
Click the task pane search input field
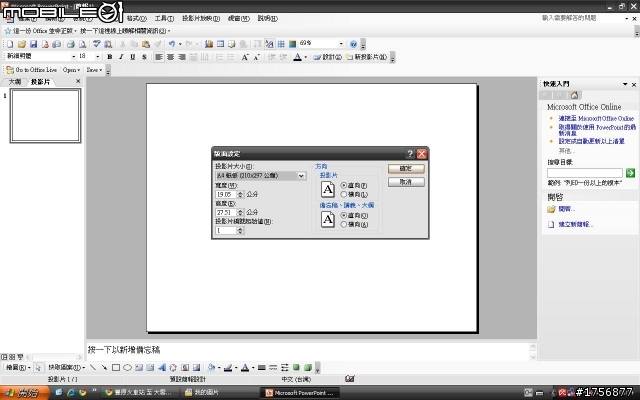[x=584, y=173]
